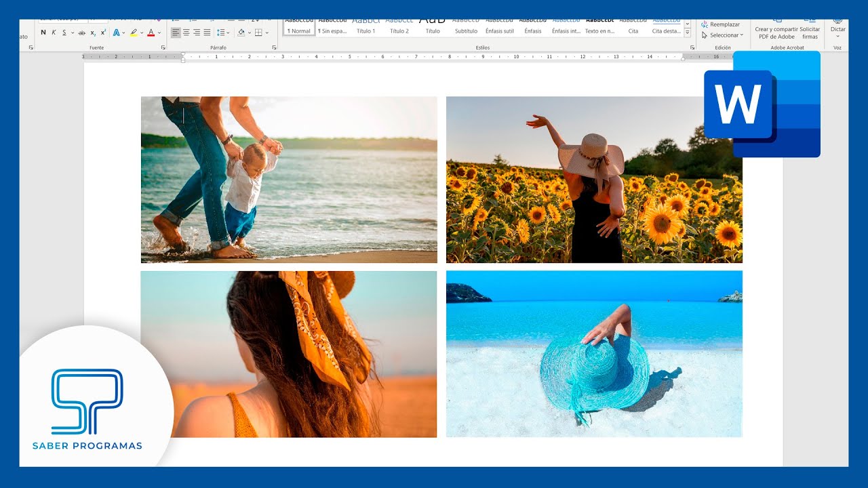Apply yellow text highlight color
The width and height of the screenshot is (868, 488).
(x=134, y=33)
